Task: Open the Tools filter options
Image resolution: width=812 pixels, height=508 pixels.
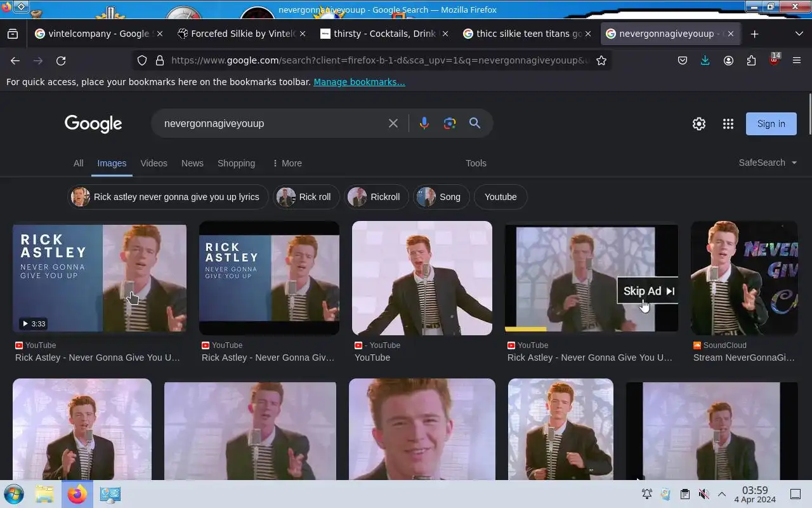Action: tap(476, 163)
